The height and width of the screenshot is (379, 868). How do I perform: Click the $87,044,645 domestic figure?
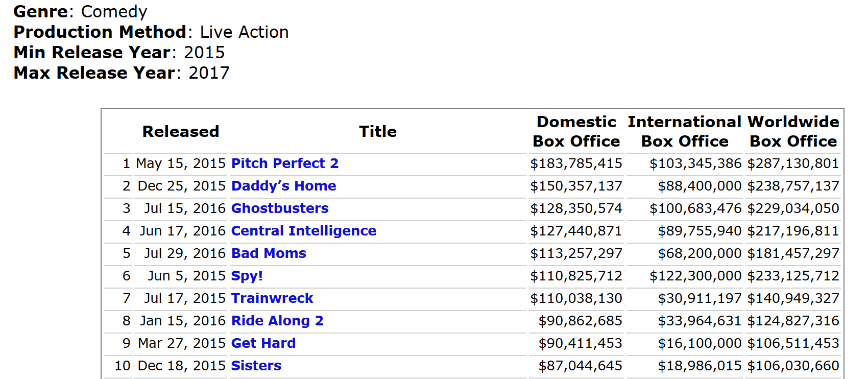point(580,366)
